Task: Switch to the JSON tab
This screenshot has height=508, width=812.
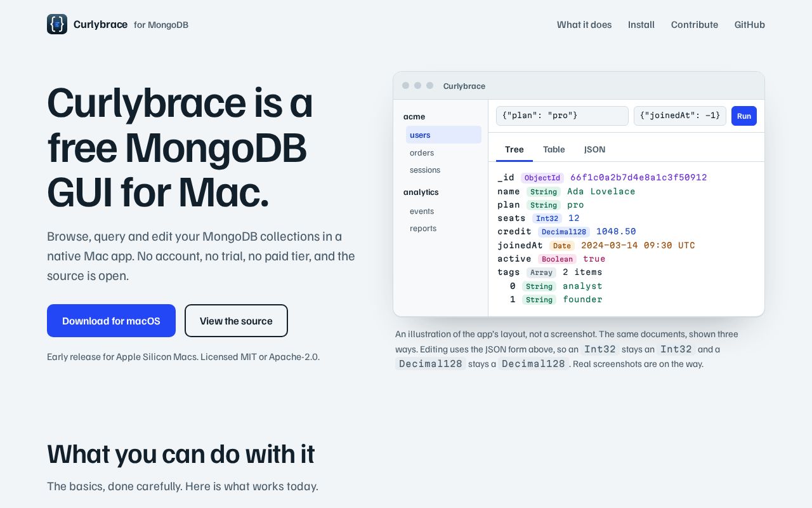Action: pos(594,149)
